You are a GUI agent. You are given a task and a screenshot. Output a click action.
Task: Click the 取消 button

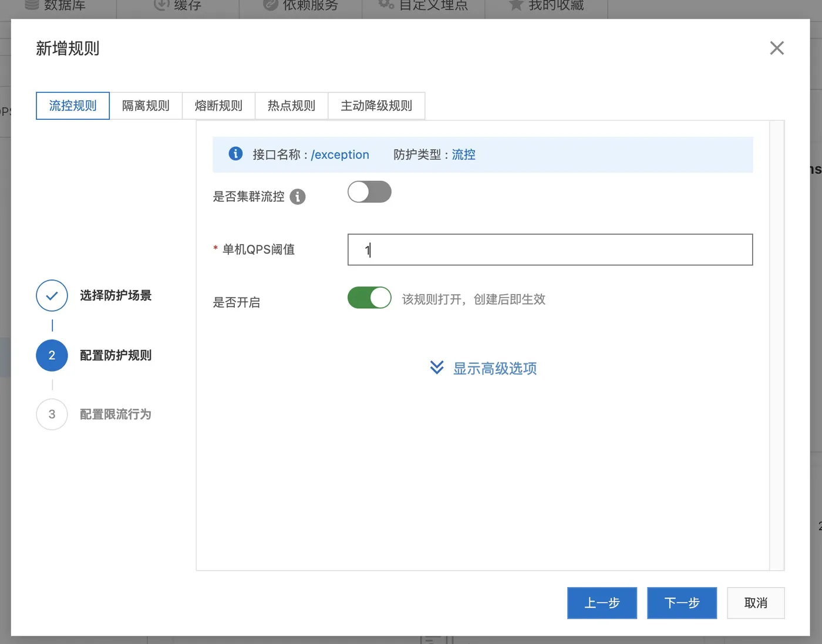click(756, 603)
